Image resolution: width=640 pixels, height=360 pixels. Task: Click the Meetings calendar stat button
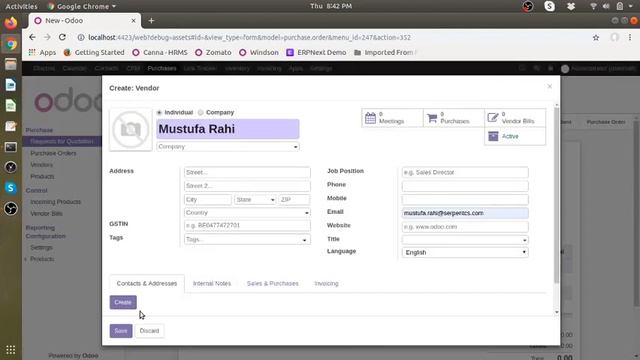pos(392,118)
